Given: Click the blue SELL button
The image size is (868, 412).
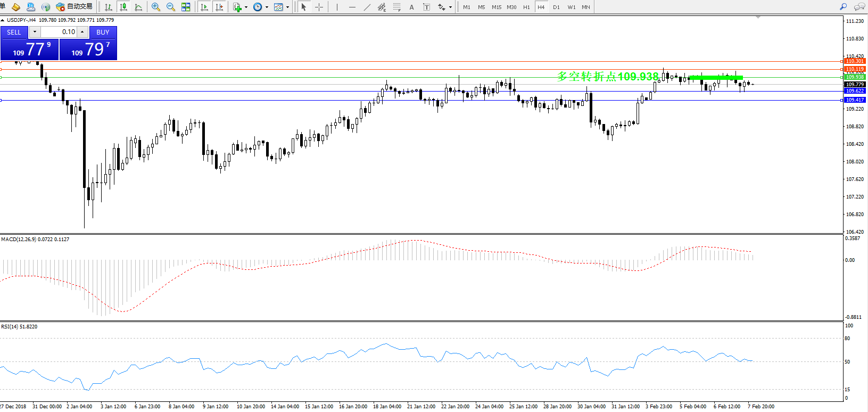Looking at the screenshot, I should coord(14,32).
